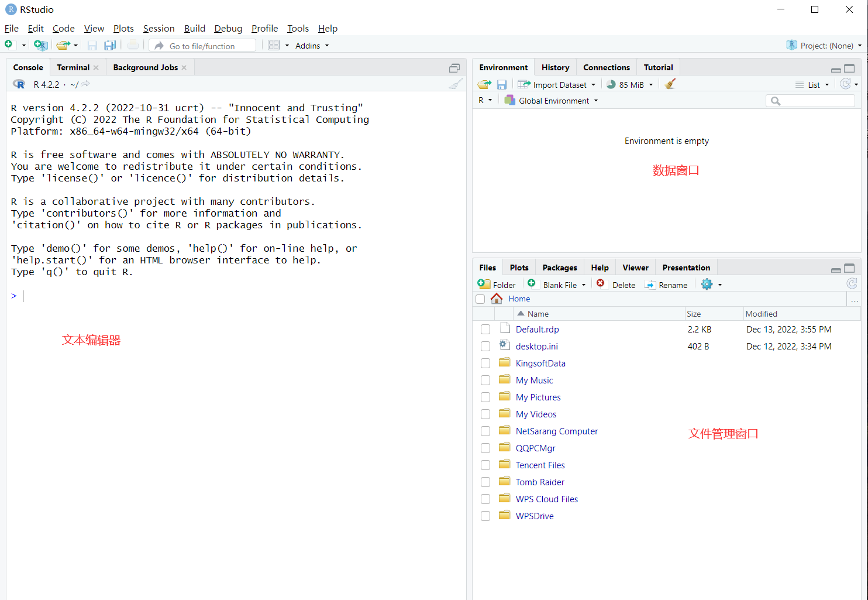The image size is (868, 600).
Task: Click the Open File folder icon
Action: 63,45
